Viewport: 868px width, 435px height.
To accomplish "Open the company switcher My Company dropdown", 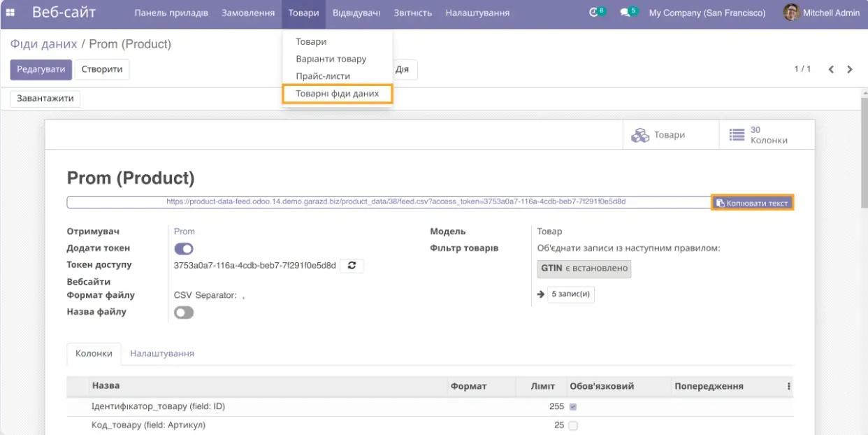I will point(707,13).
